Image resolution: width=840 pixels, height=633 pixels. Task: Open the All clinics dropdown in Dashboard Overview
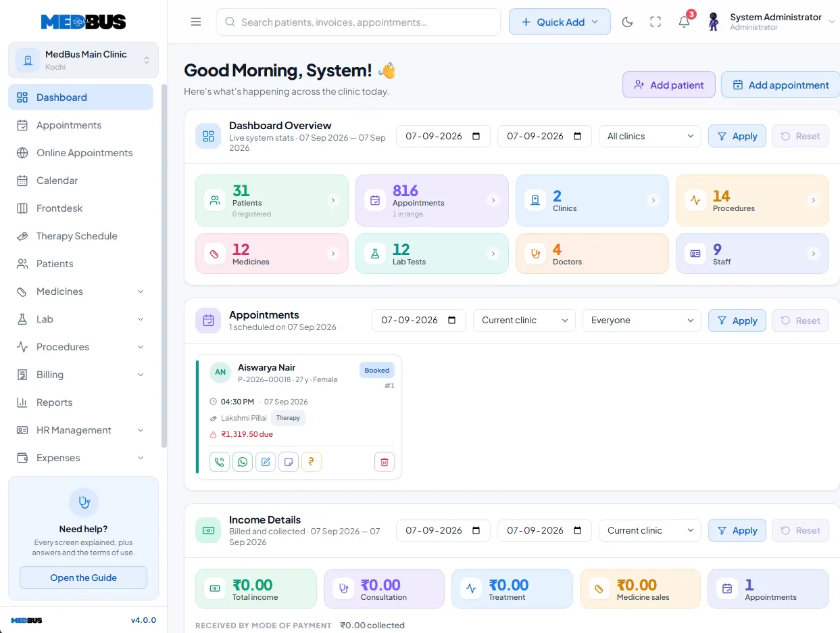(x=649, y=136)
